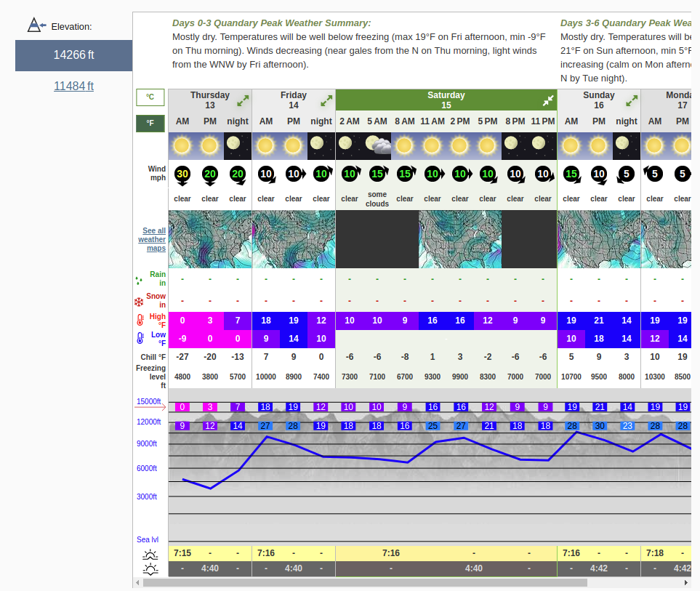Click the red snowflake icon
700x591 pixels.
[x=139, y=302]
